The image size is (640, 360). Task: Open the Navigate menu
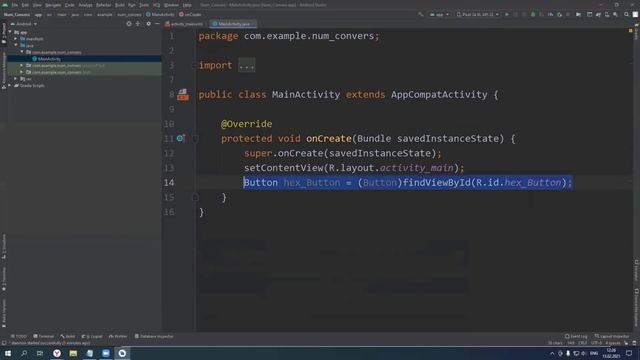pyautogui.click(x=53, y=5)
